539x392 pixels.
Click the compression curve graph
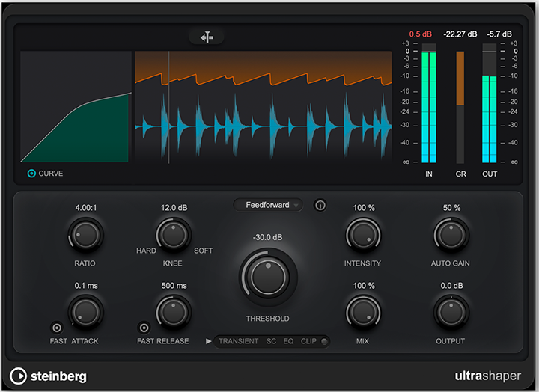click(76, 107)
